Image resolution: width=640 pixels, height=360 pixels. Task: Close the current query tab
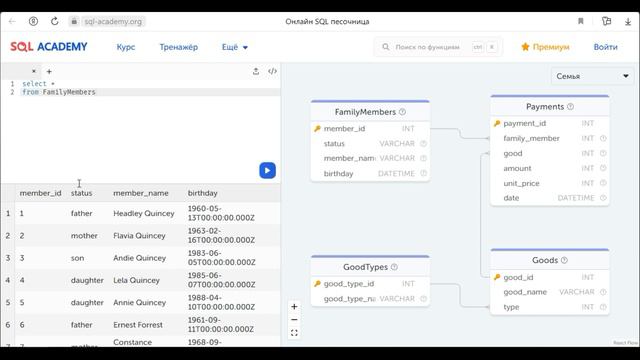(x=34, y=71)
